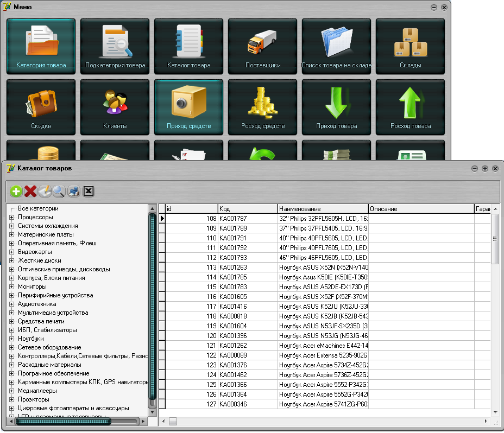Expand the Ноутбуки tree node

[12, 339]
